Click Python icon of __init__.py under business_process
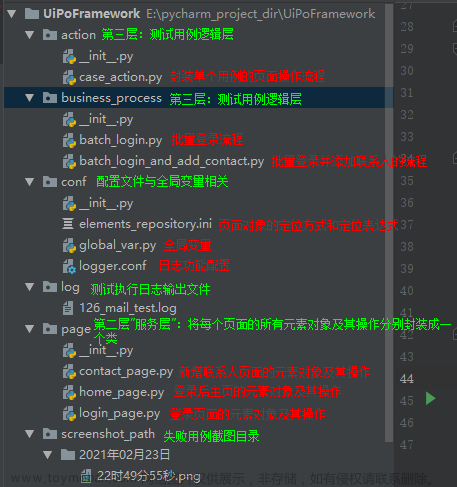457x487 pixels. pos(69,119)
